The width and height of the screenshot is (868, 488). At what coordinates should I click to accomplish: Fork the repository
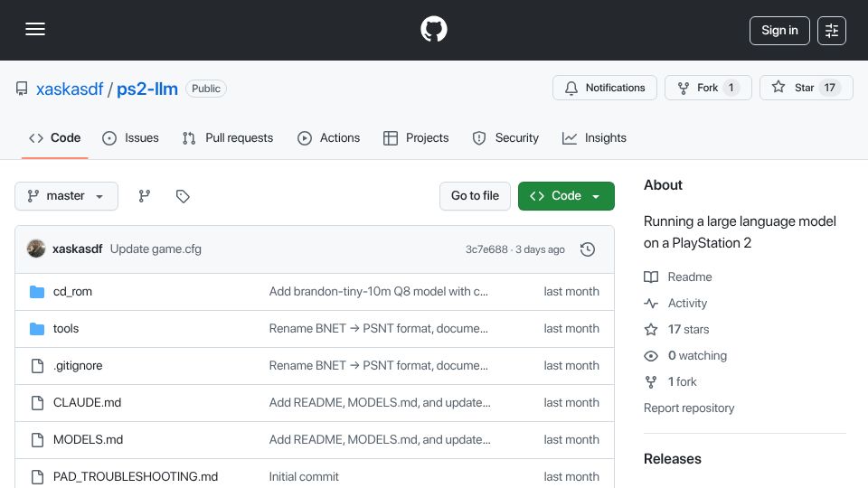708,88
